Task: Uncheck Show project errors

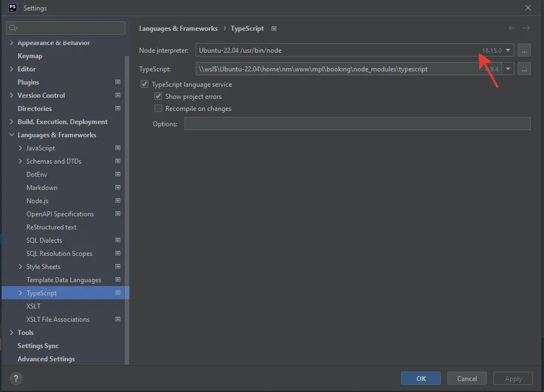Action: [158, 97]
